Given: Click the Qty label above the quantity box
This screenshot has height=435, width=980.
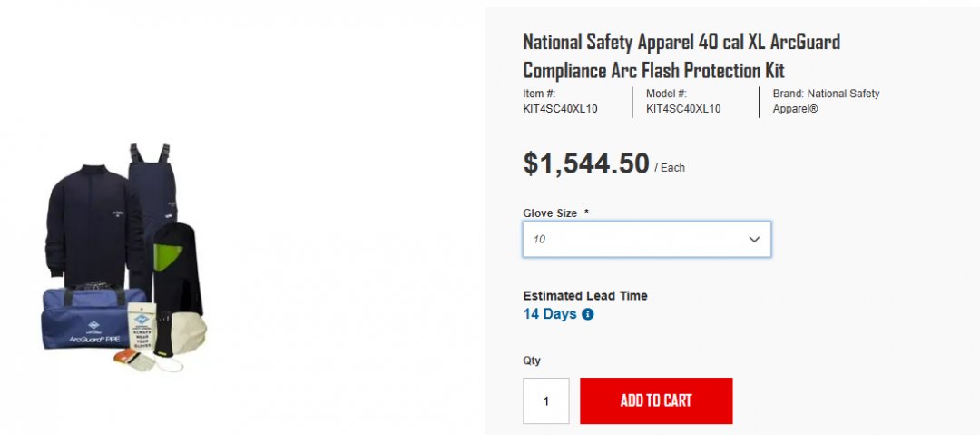Looking at the screenshot, I should click(532, 361).
